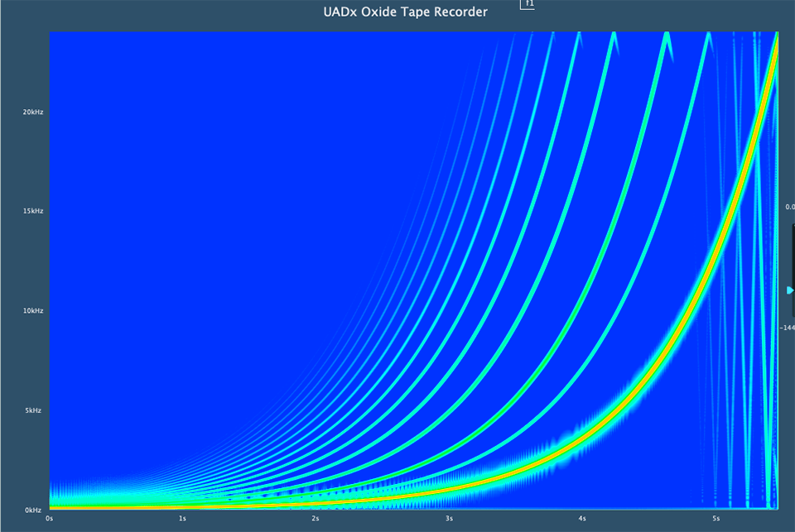Click the 0s time axis label
Image resolution: width=795 pixels, height=532 pixels.
click(49, 518)
